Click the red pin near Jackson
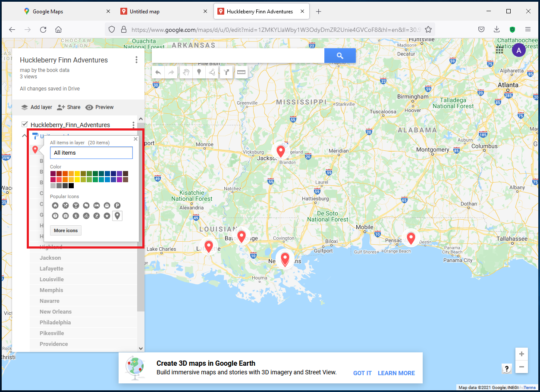Image resolution: width=540 pixels, height=392 pixels. 281,151
